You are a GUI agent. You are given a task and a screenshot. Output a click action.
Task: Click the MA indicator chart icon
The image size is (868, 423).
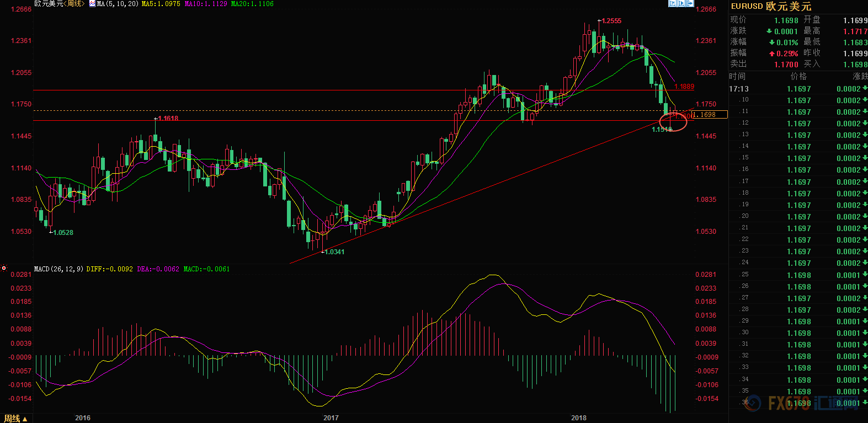pyautogui.click(x=92, y=3)
